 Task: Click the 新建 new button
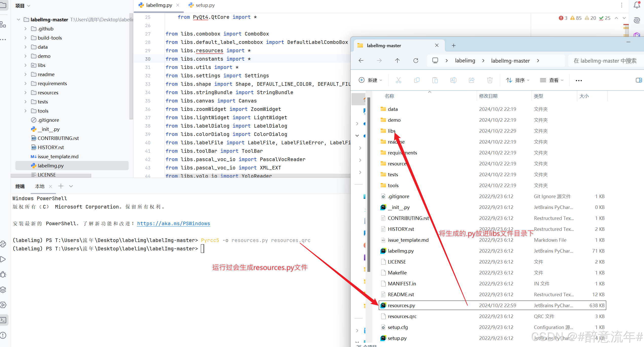(370, 80)
